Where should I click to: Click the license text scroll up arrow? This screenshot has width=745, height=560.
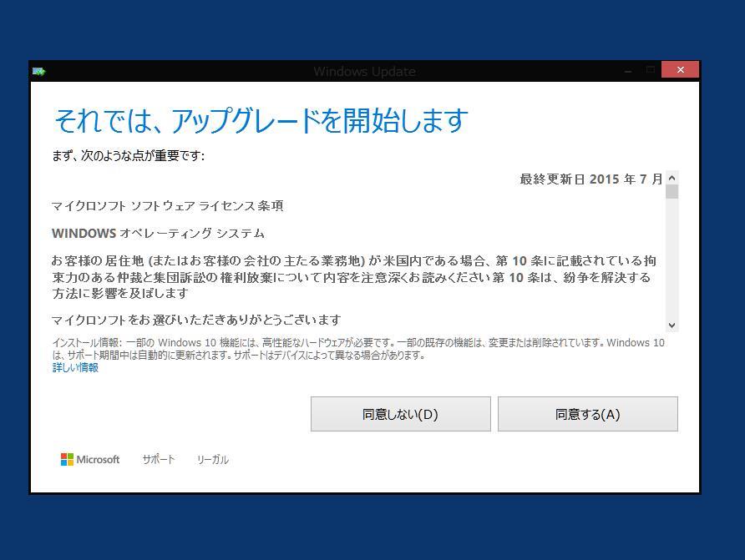(672, 178)
